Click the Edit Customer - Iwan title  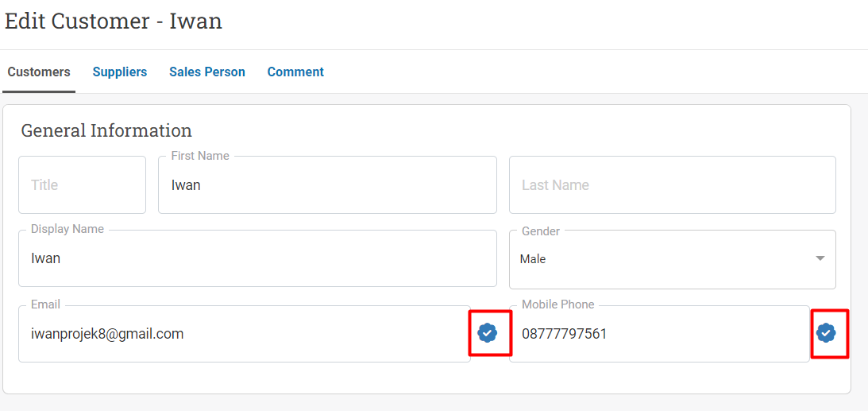(114, 21)
